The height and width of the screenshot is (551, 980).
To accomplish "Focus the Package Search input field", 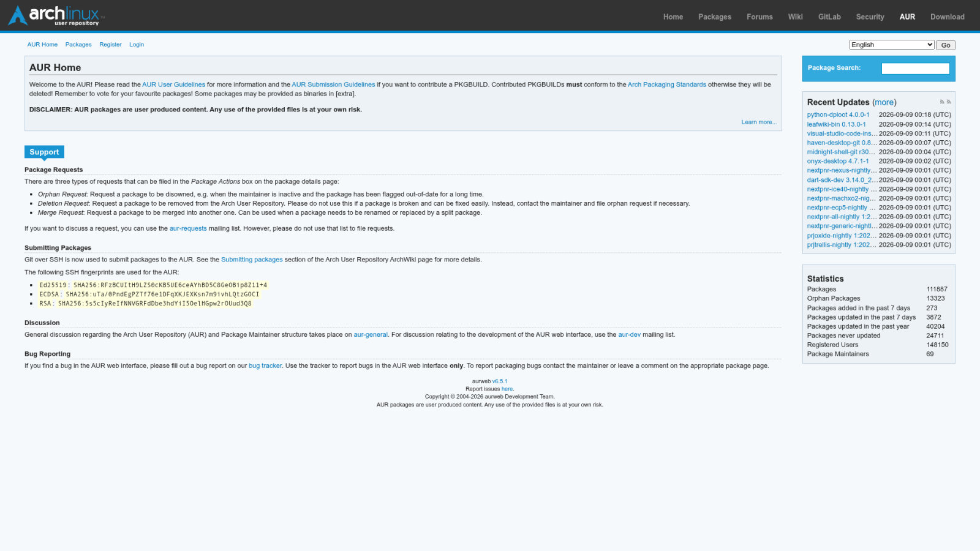I will pos(916,69).
